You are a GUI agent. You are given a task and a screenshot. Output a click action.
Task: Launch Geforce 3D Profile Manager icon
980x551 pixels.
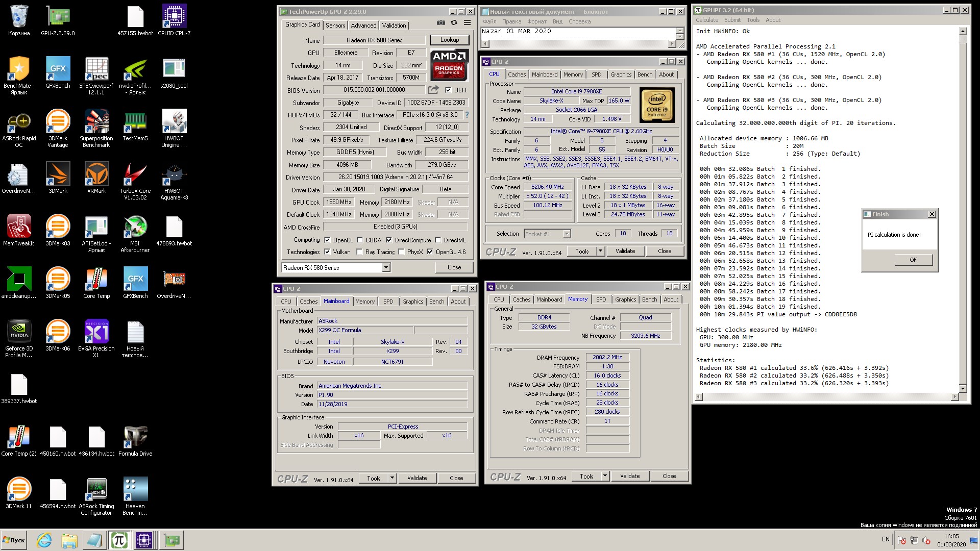click(x=19, y=338)
